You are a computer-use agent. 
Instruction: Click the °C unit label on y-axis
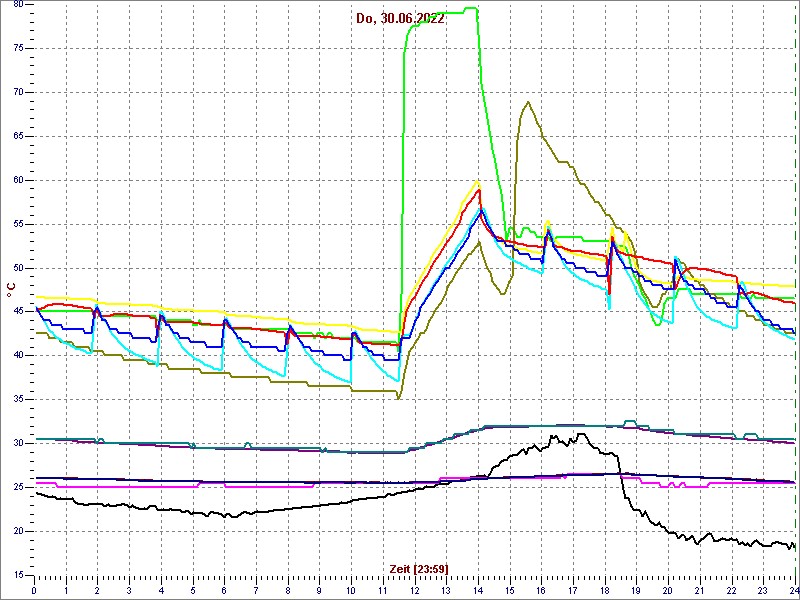pyautogui.click(x=11, y=289)
